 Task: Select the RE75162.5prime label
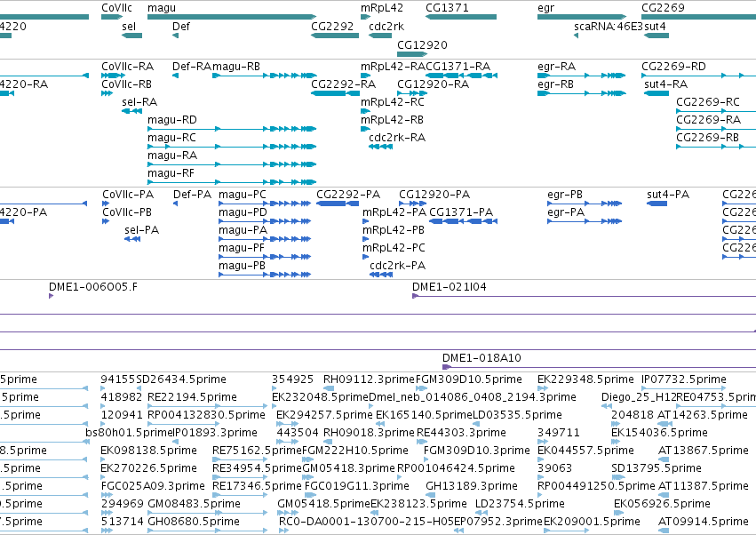[257, 451]
